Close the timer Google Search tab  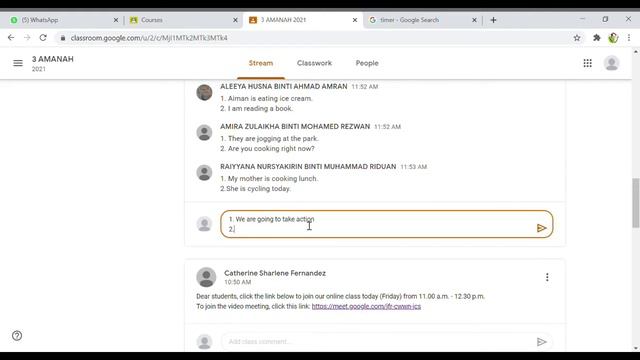tap(474, 20)
